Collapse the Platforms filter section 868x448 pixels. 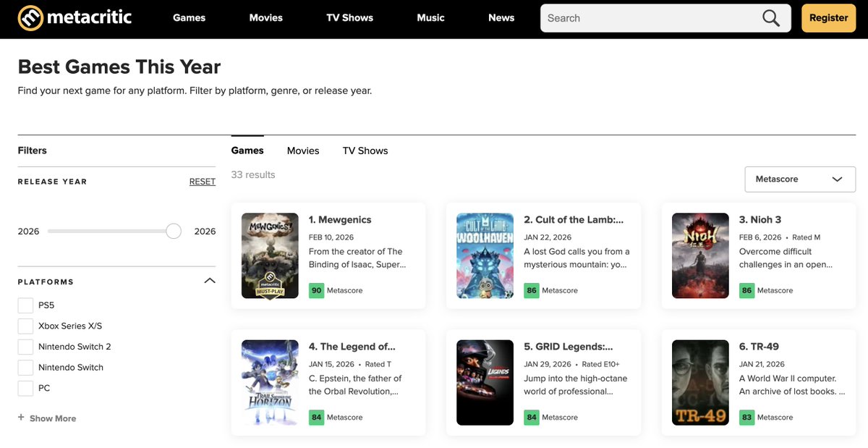point(210,281)
